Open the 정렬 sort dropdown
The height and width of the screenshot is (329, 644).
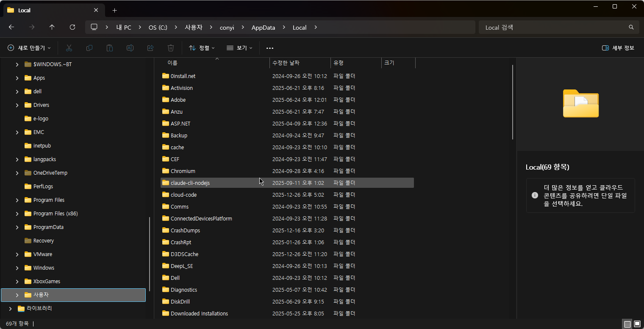pyautogui.click(x=202, y=48)
